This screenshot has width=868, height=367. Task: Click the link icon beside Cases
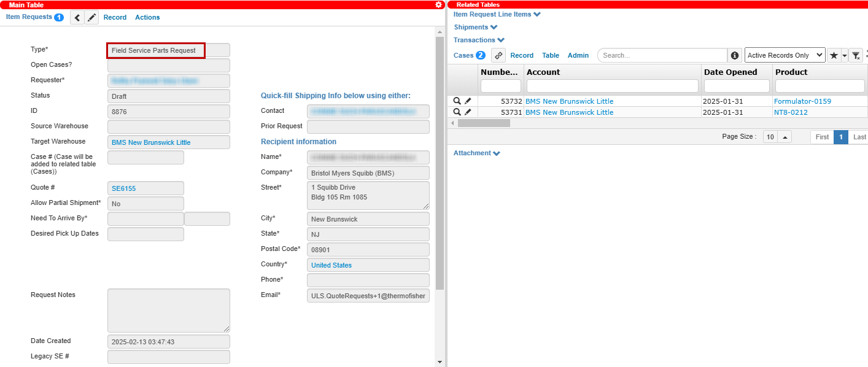pyautogui.click(x=498, y=56)
